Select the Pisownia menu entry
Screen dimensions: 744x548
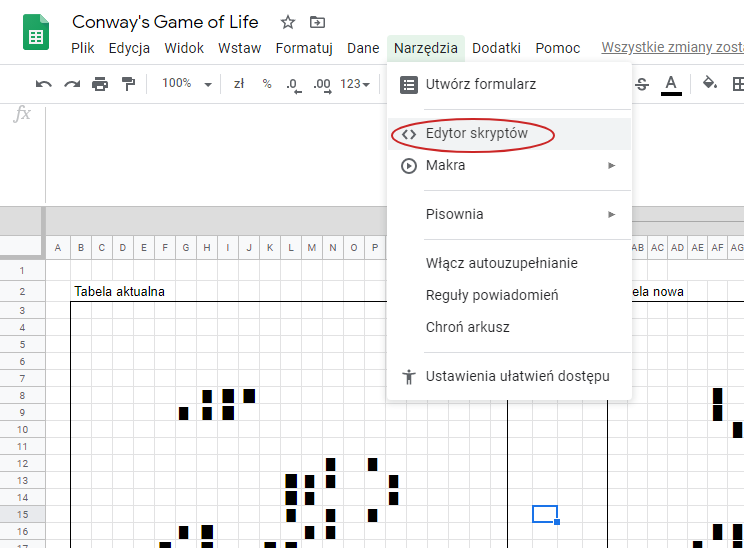pyautogui.click(x=509, y=214)
